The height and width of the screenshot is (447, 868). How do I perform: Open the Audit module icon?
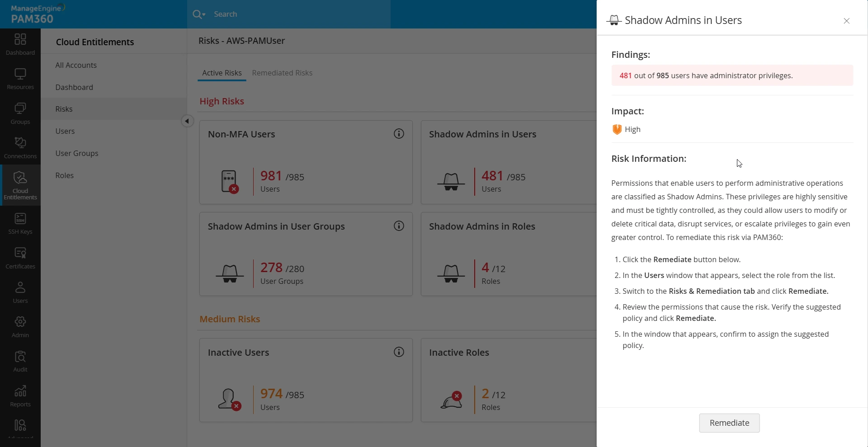tap(20, 361)
